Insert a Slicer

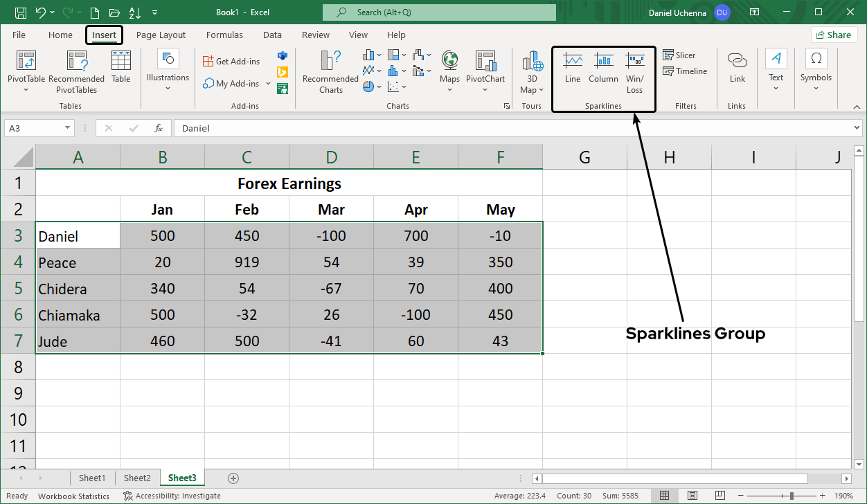coord(679,55)
